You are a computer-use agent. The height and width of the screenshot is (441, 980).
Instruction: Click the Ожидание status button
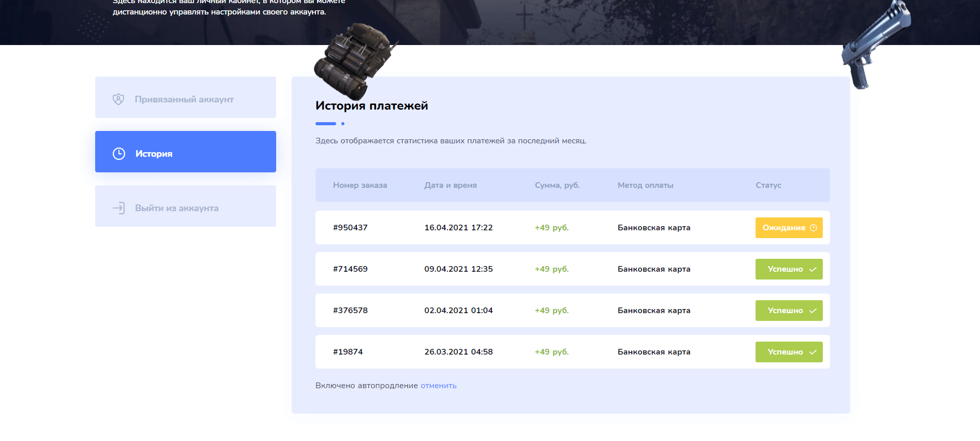point(789,228)
